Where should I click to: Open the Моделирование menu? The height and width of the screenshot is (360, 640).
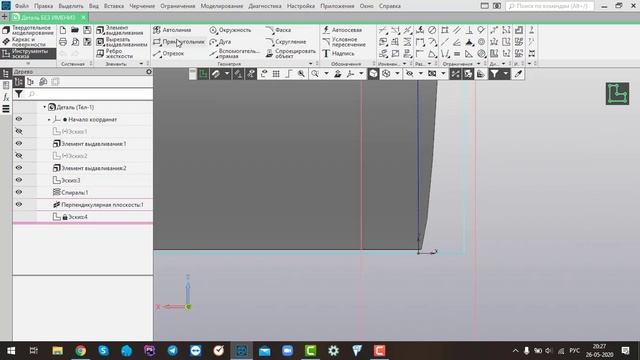[222, 6]
